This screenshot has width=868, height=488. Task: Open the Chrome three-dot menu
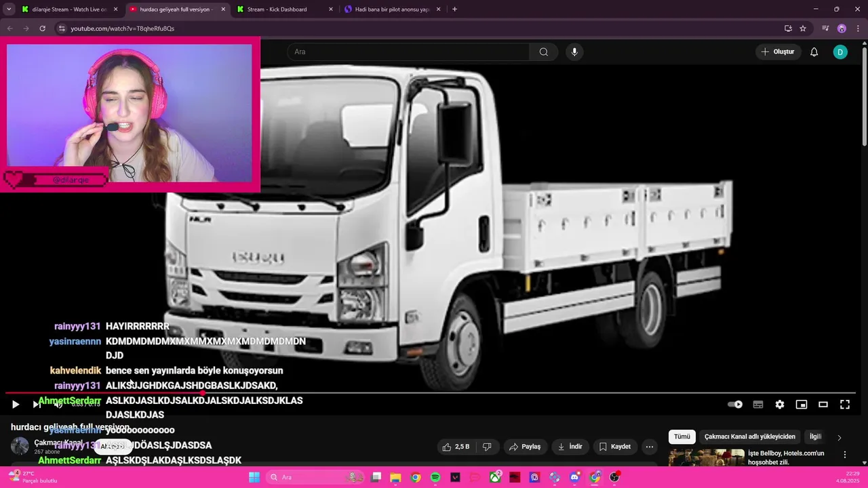point(858,28)
